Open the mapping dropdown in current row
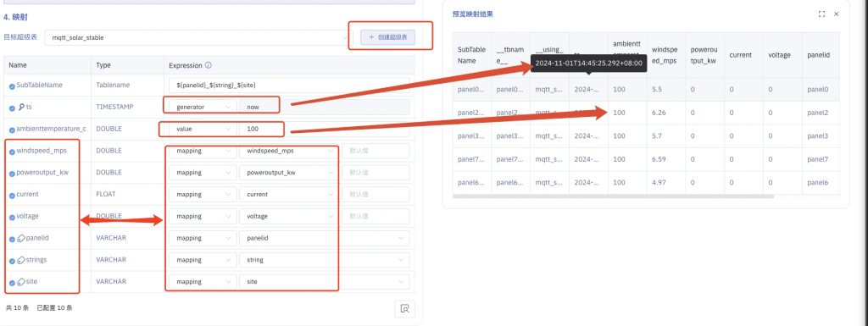The height and width of the screenshot is (326, 868). click(203, 195)
